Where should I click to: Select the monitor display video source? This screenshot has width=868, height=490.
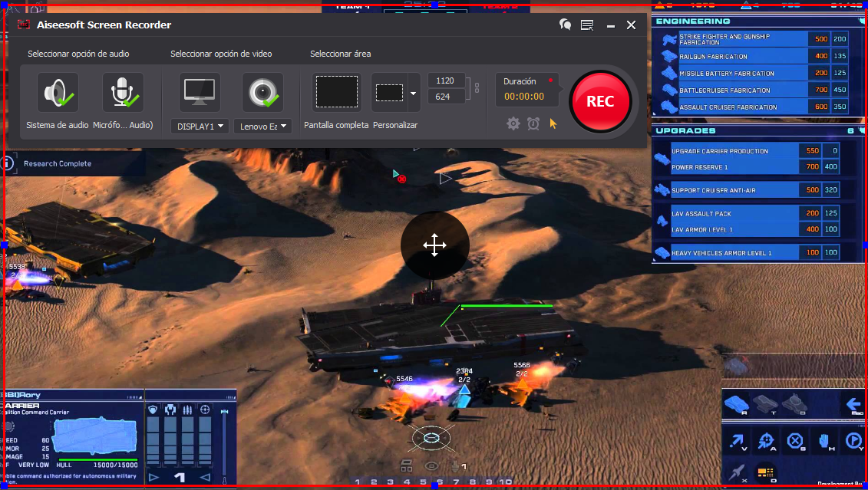tap(200, 92)
